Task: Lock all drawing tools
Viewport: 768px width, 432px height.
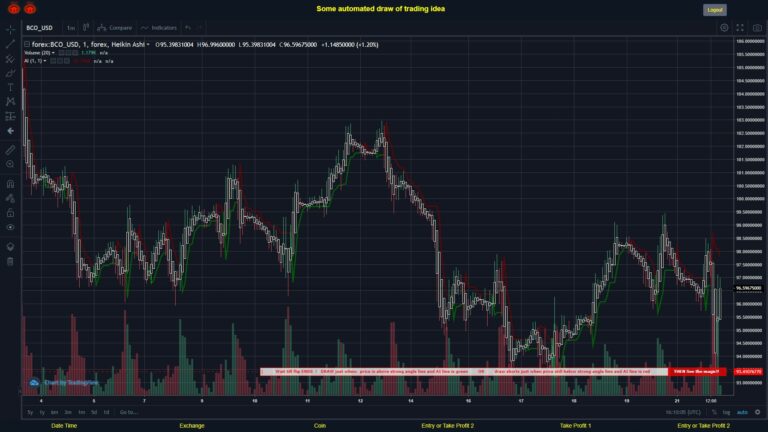Action: 10,213
